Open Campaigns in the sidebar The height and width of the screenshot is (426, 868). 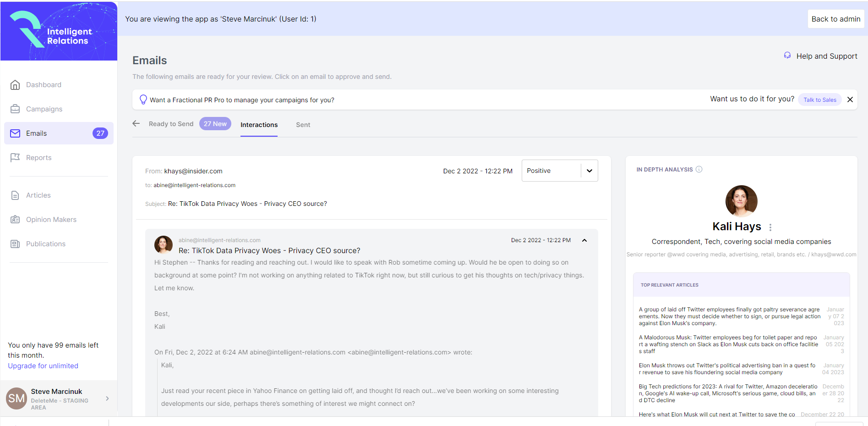coord(44,109)
